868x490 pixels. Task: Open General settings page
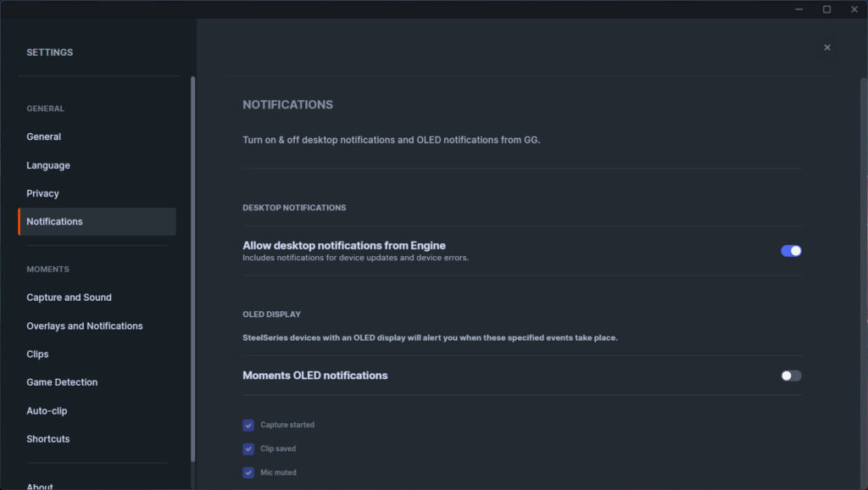pos(44,136)
